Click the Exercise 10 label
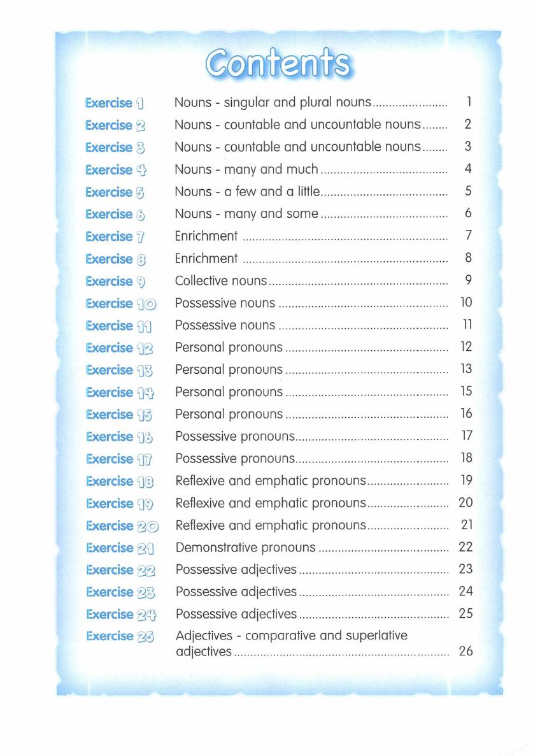 120,304
